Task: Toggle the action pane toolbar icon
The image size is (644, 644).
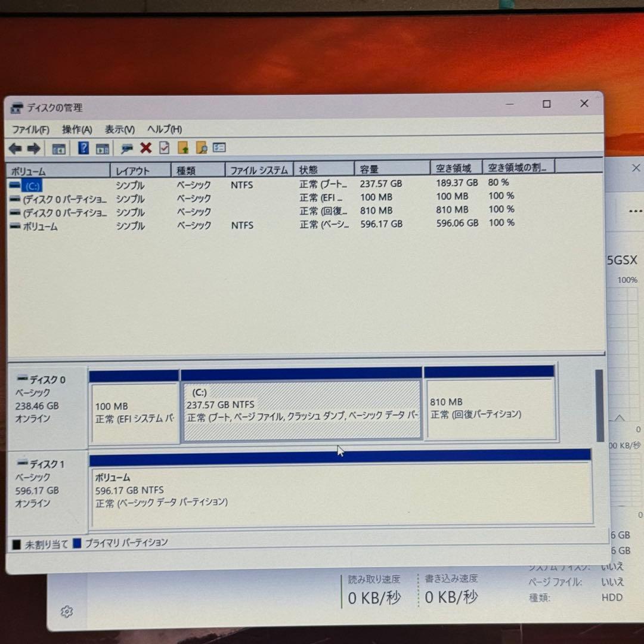Action: [103, 148]
